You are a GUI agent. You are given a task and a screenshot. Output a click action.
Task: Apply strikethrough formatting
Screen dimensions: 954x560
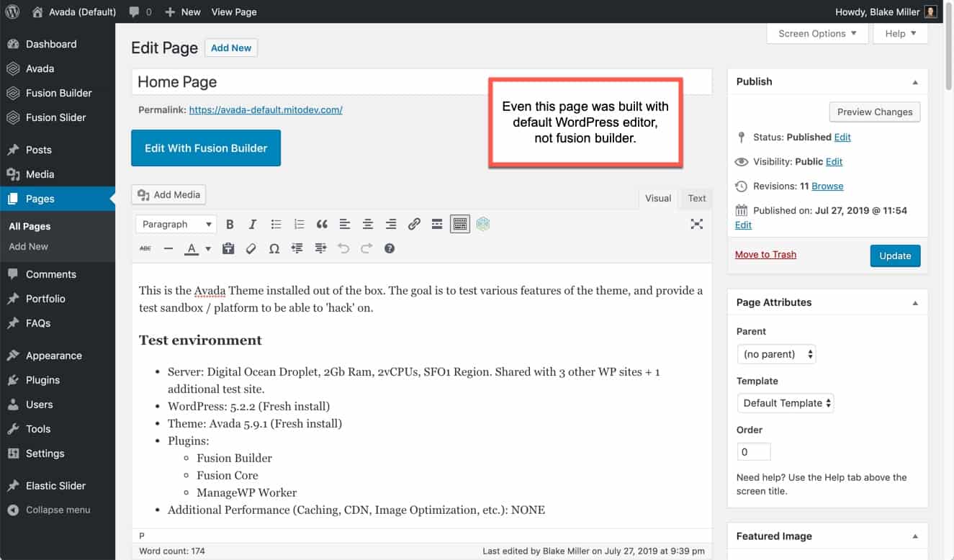(x=145, y=248)
